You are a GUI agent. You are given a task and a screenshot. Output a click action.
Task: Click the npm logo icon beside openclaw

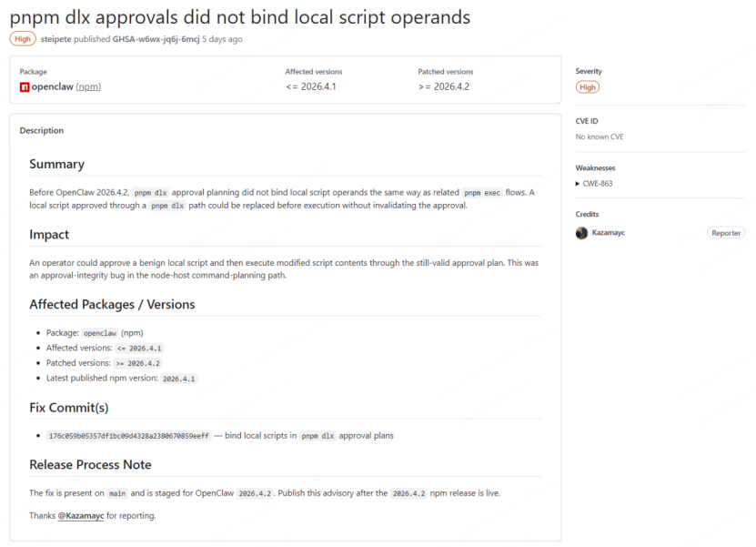click(x=25, y=87)
